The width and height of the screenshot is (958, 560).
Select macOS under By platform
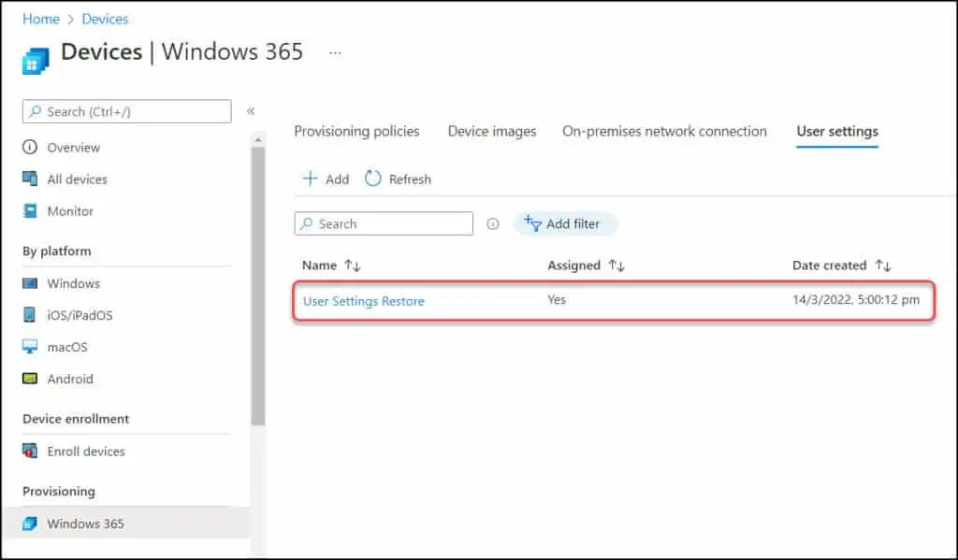click(x=67, y=348)
